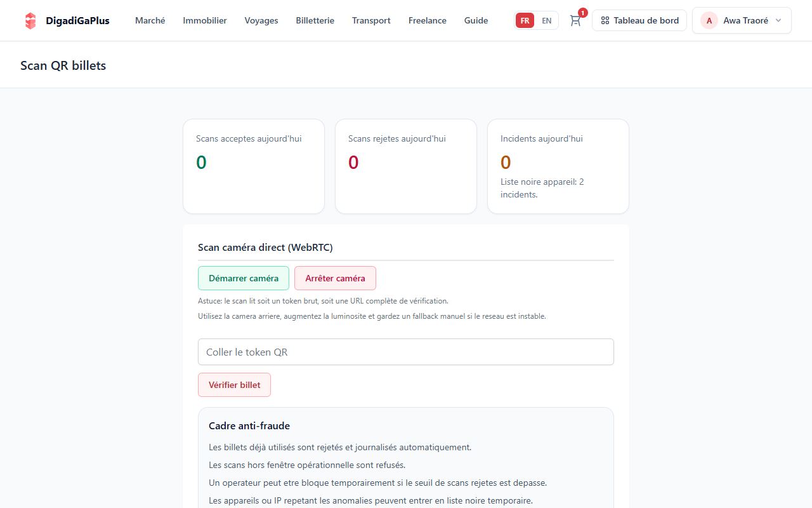Switch language to FR
Viewport: 812px width, 508px height.
pyautogui.click(x=525, y=20)
